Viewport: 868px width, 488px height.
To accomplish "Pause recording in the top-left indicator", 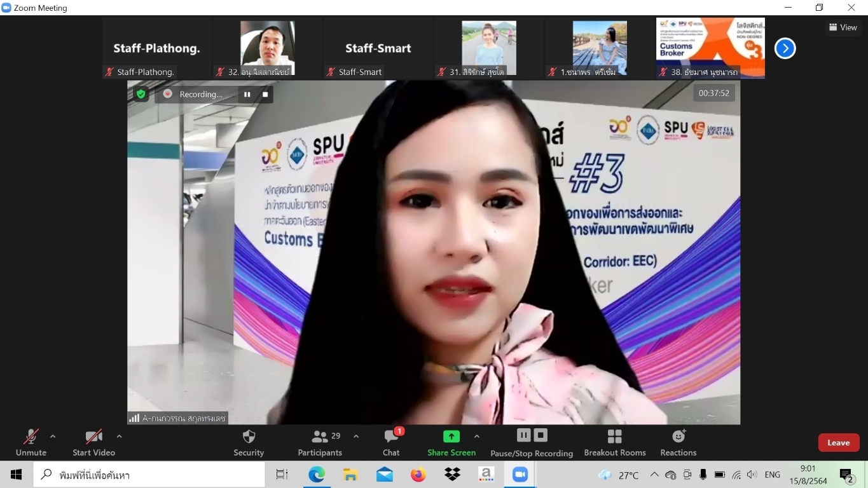I will click(247, 94).
